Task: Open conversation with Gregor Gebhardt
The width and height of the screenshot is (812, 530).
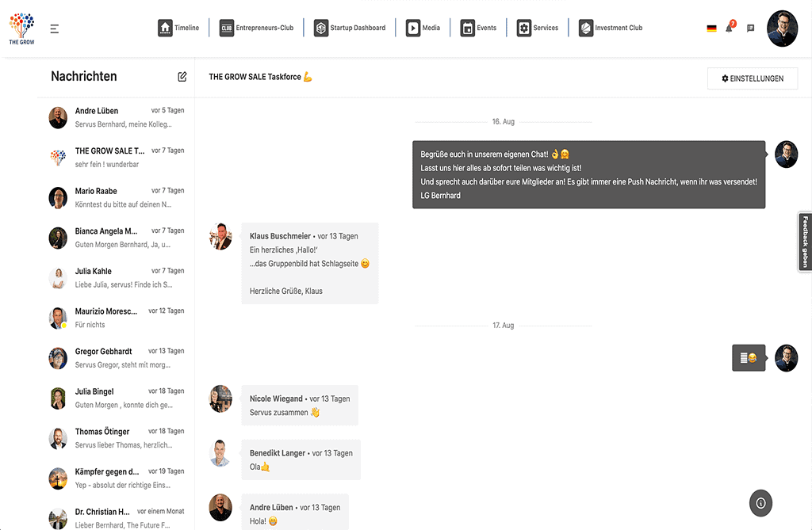Action: (117, 358)
